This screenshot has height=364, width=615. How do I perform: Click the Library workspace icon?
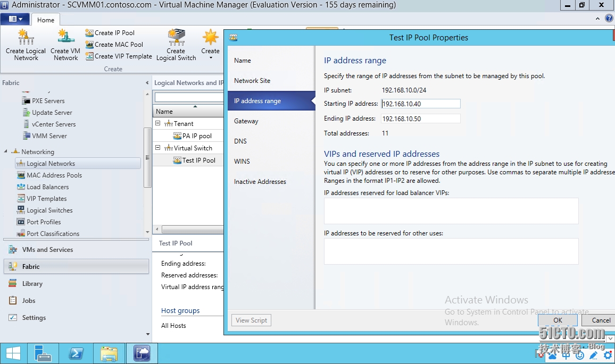pos(13,284)
